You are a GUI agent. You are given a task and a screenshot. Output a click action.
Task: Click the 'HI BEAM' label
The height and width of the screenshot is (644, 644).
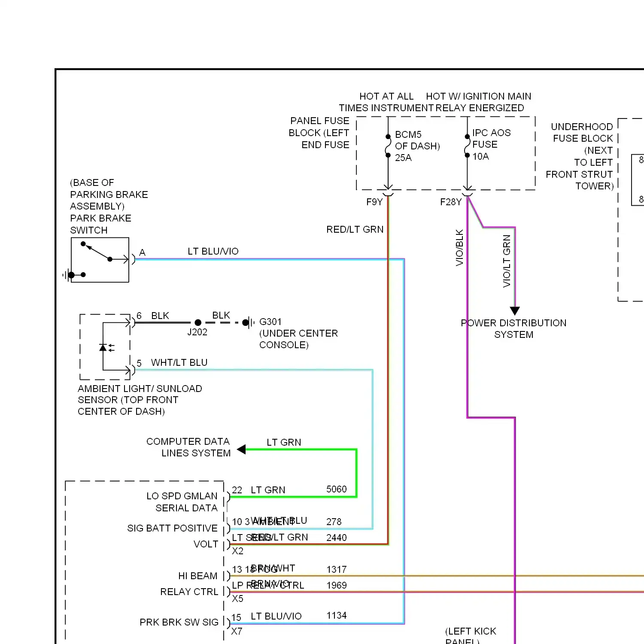point(198,576)
